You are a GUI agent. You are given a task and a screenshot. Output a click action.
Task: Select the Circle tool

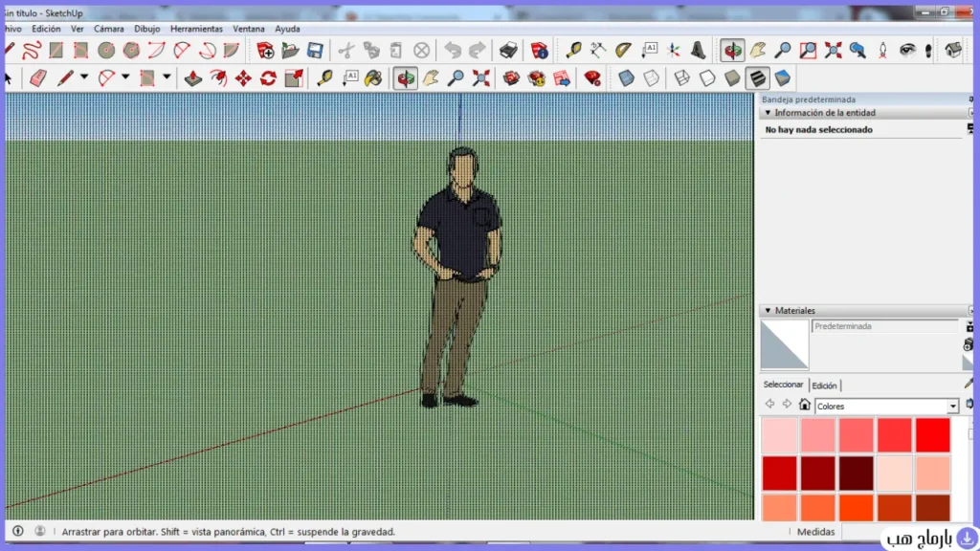point(106,50)
